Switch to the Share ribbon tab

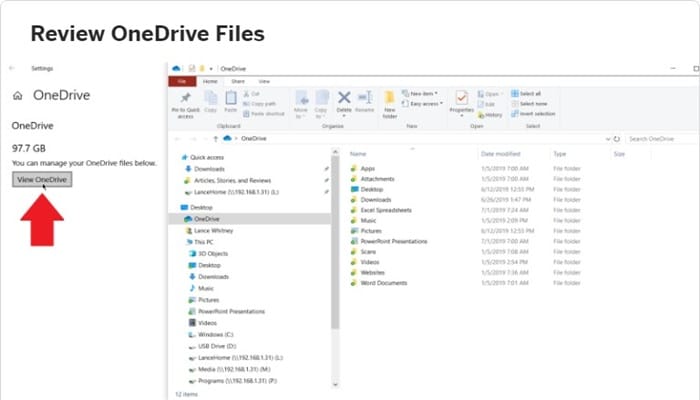[x=238, y=81]
